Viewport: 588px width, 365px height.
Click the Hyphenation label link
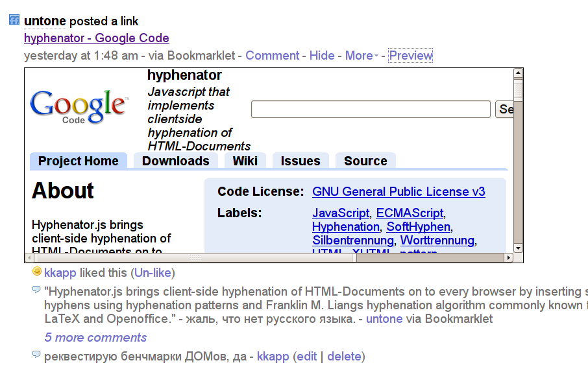click(x=346, y=227)
